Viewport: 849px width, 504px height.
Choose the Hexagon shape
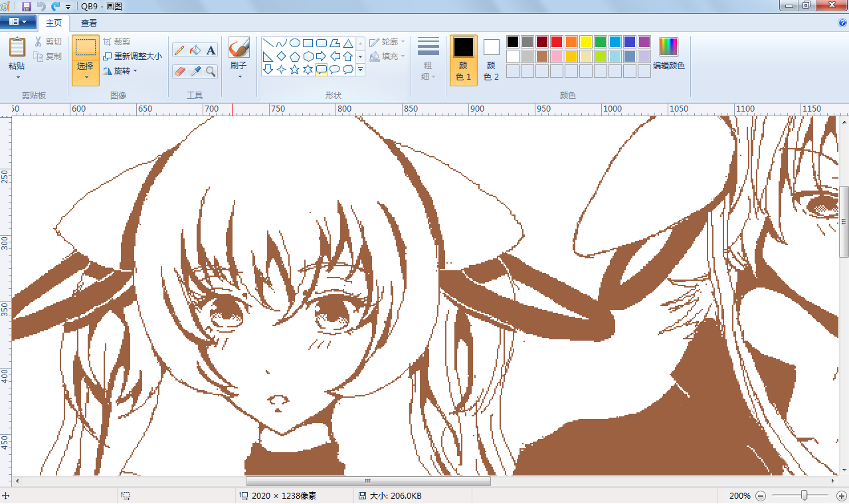(308, 56)
